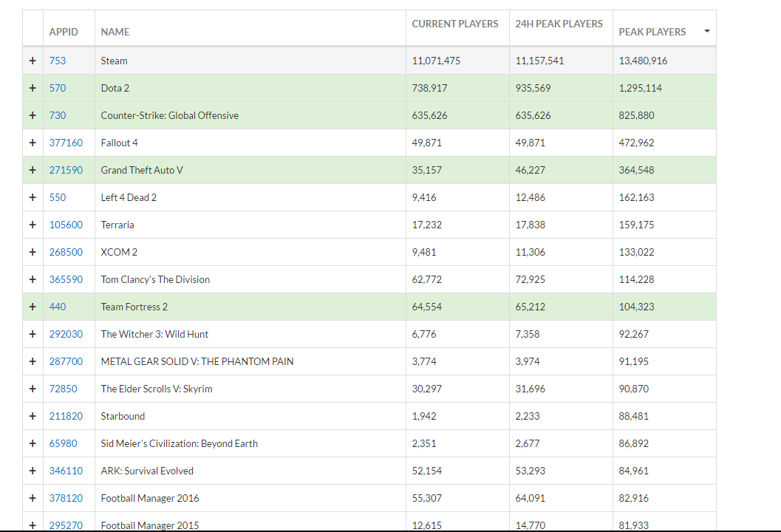This screenshot has height=532, width=781.
Task: Click plus icon beside XCOM 2
Action: 33,252
